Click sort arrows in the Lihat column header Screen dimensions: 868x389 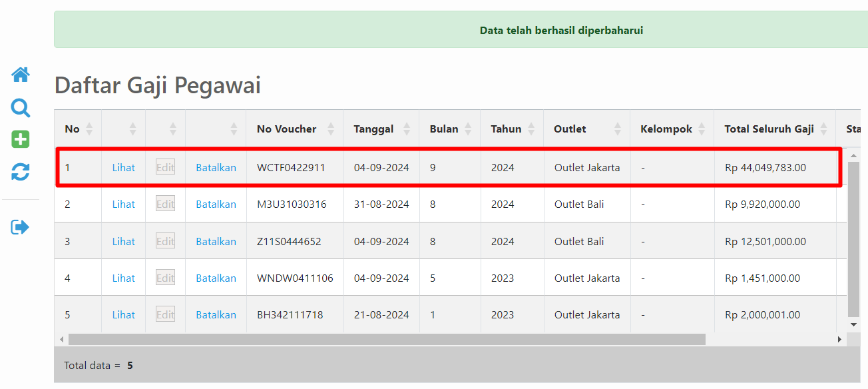[132, 129]
